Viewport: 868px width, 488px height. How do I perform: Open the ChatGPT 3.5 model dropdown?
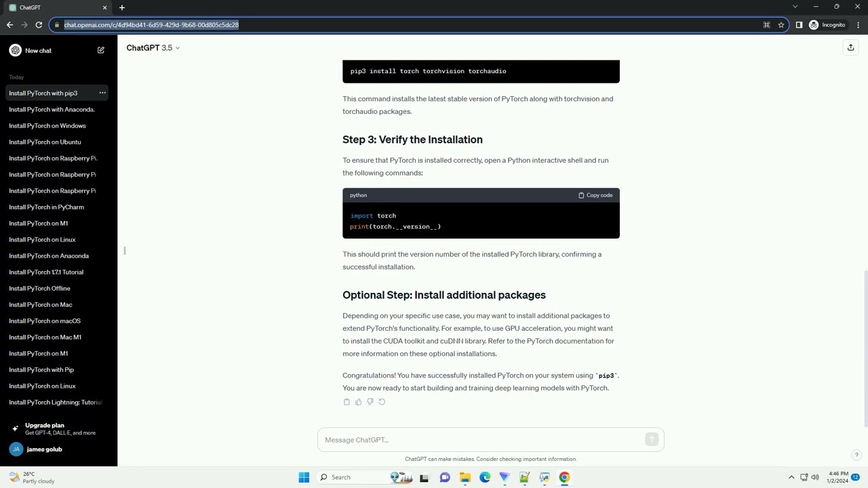click(x=153, y=48)
